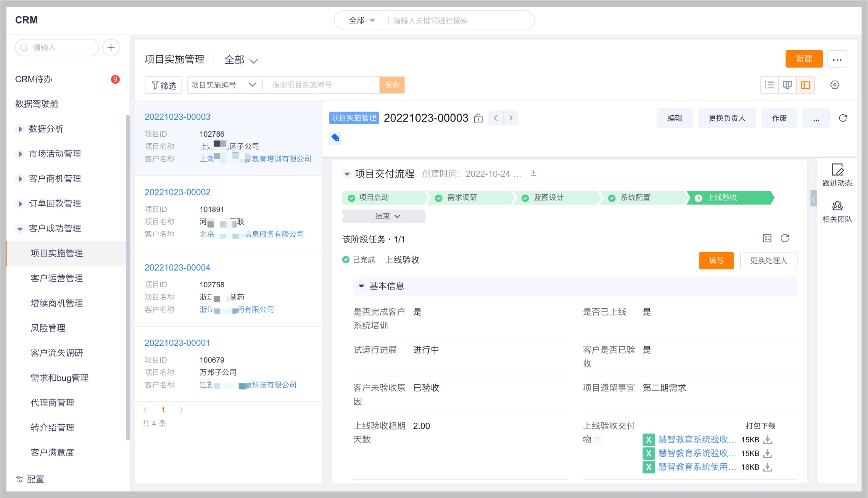Click the plus icon beside sidebar search
Image resolution: width=868 pixels, height=498 pixels.
click(x=111, y=47)
